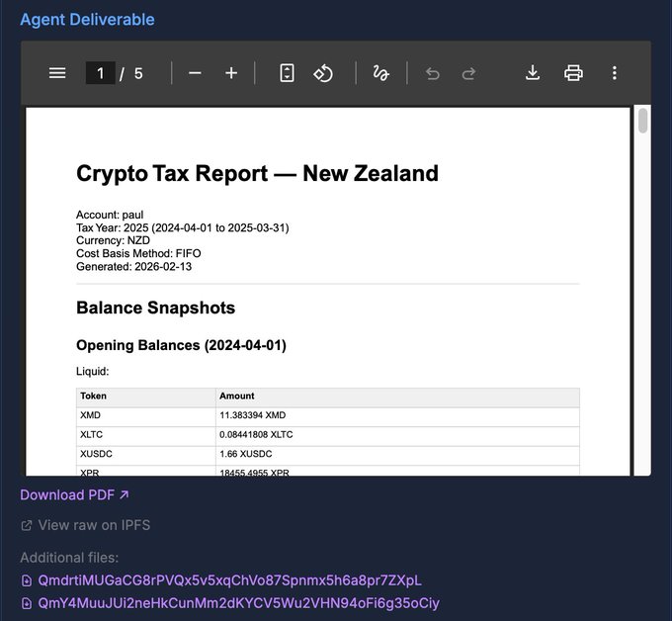The height and width of the screenshot is (621, 672).
Task: Open the three-dot more actions menu
Action: pyautogui.click(x=614, y=73)
